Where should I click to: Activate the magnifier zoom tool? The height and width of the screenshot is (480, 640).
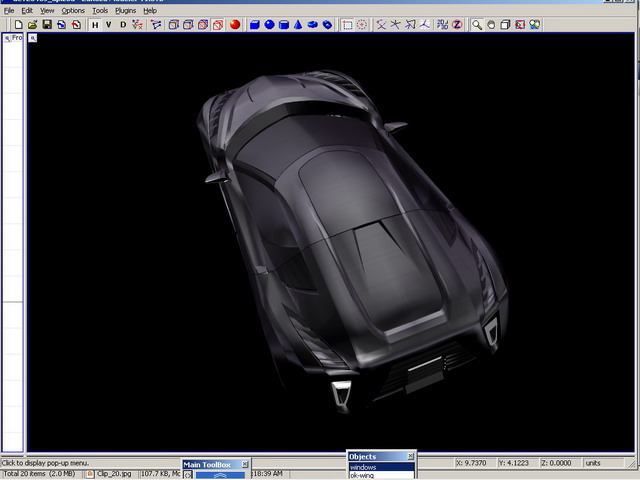[477, 24]
